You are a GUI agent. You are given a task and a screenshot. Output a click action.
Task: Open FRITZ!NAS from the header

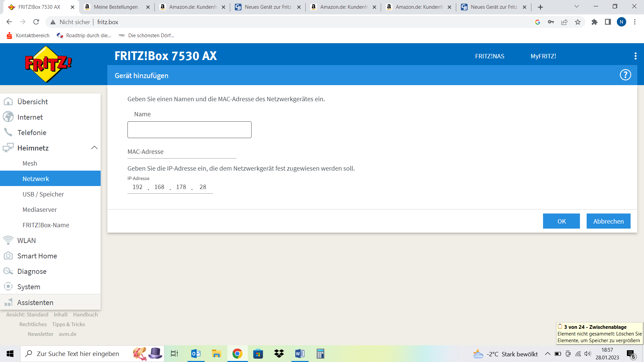click(489, 56)
